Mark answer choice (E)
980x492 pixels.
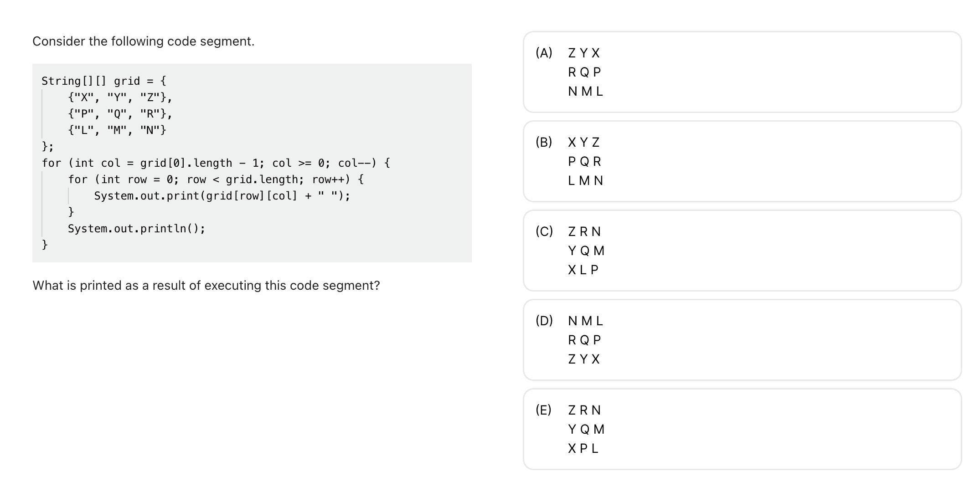[742, 429]
